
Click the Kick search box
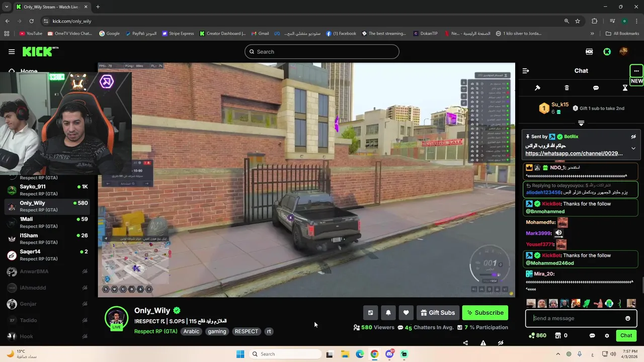click(x=322, y=52)
